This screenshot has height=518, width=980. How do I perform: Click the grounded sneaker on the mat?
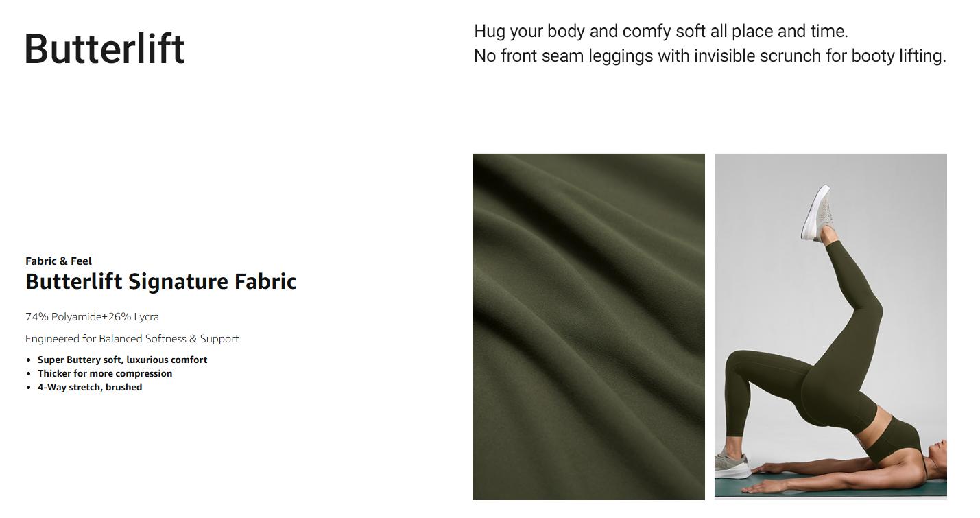coord(732,465)
